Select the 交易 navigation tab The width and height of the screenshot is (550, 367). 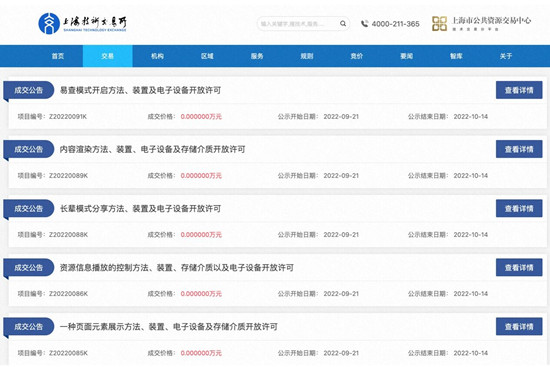tap(108, 56)
